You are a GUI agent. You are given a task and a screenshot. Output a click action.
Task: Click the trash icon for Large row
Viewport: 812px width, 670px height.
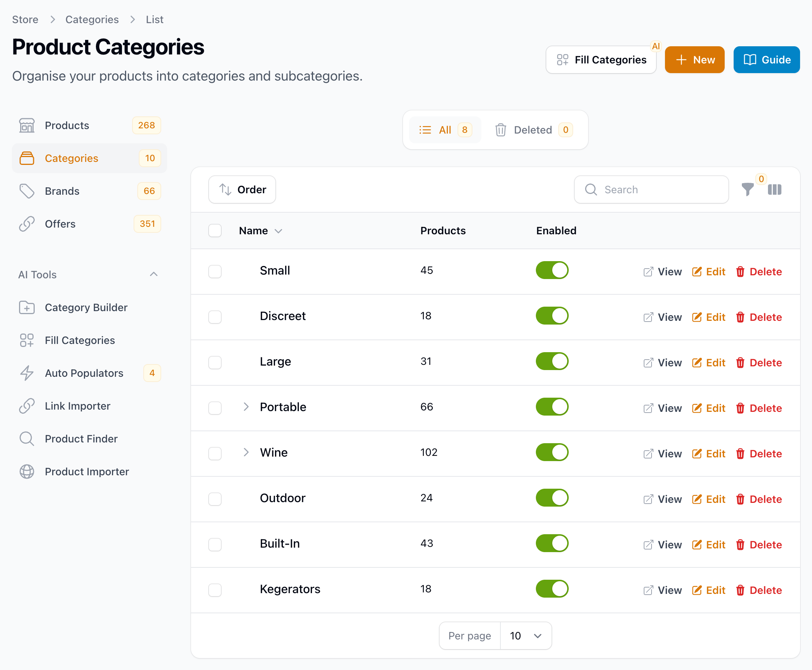coord(740,363)
